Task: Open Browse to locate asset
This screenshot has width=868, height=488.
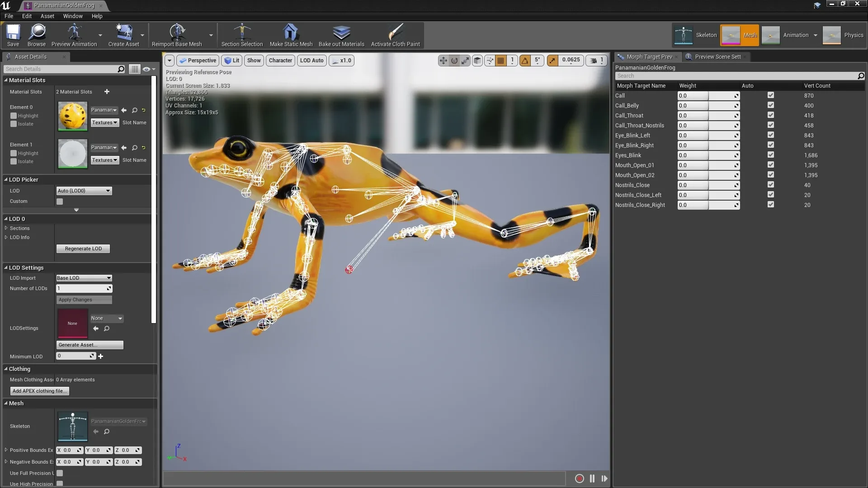Action: [x=36, y=35]
